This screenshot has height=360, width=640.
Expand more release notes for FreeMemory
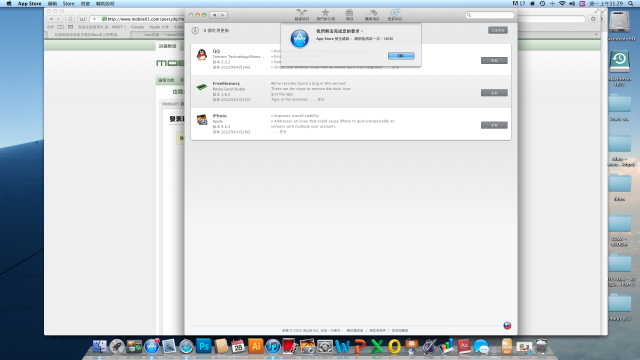pos(321,100)
